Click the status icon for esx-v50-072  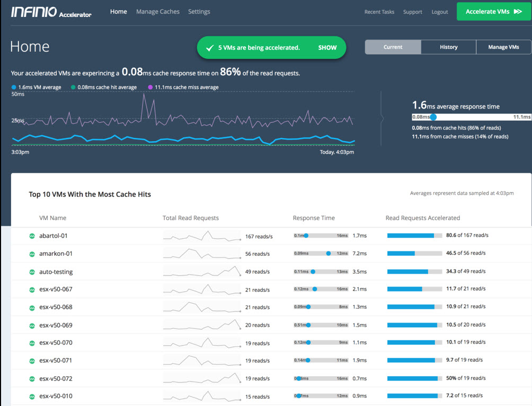(32, 379)
